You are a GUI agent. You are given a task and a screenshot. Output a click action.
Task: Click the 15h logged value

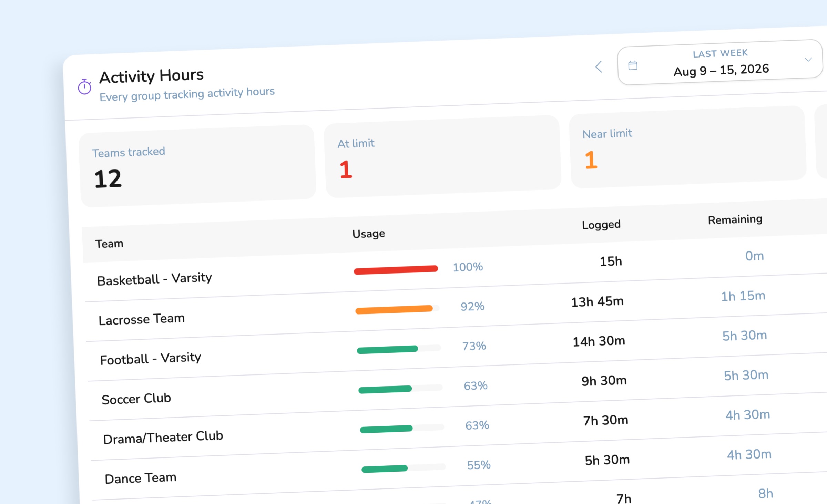point(611,261)
